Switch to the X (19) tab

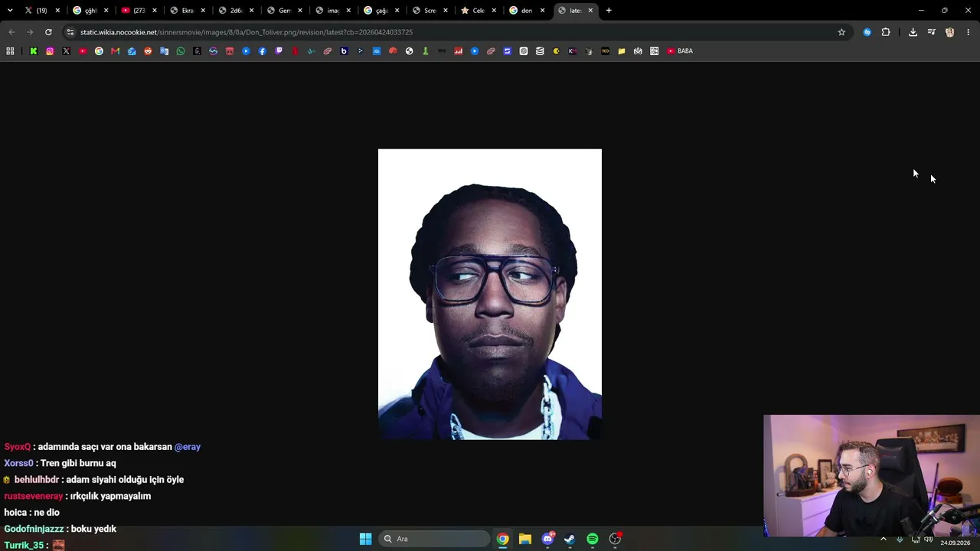(37, 11)
